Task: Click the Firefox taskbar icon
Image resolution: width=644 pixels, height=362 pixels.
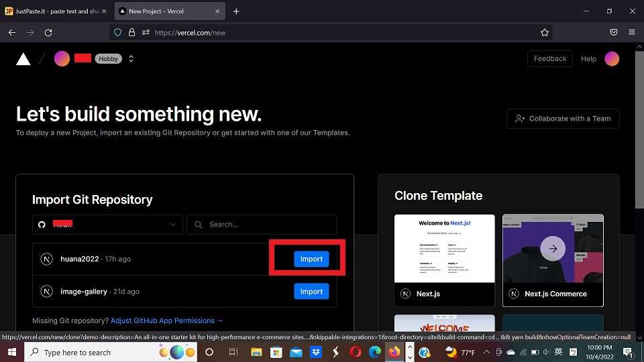Action: tap(394, 352)
